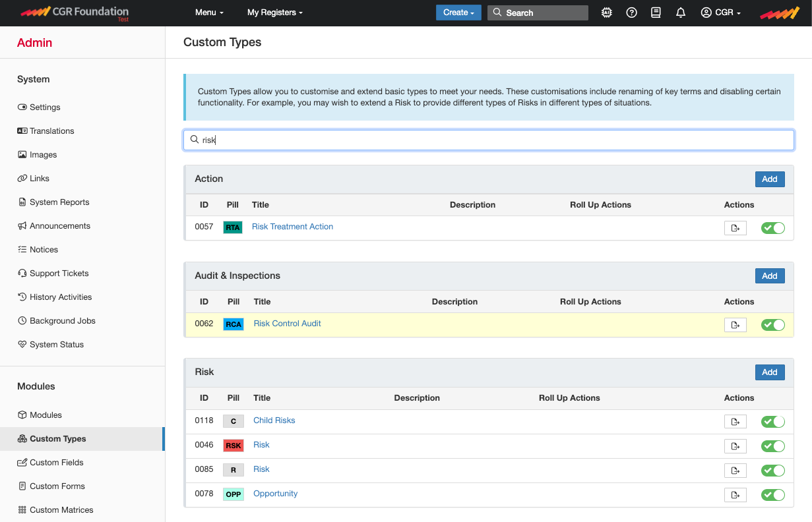Image resolution: width=812 pixels, height=522 pixels.
Task: Click the Background Jobs icon
Action: click(22, 320)
